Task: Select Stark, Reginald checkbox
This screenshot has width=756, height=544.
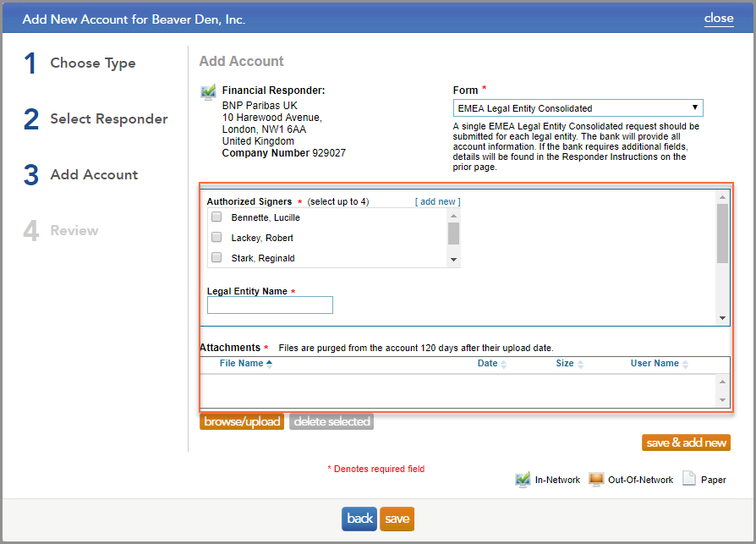Action: pyautogui.click(x=216, y=257)
